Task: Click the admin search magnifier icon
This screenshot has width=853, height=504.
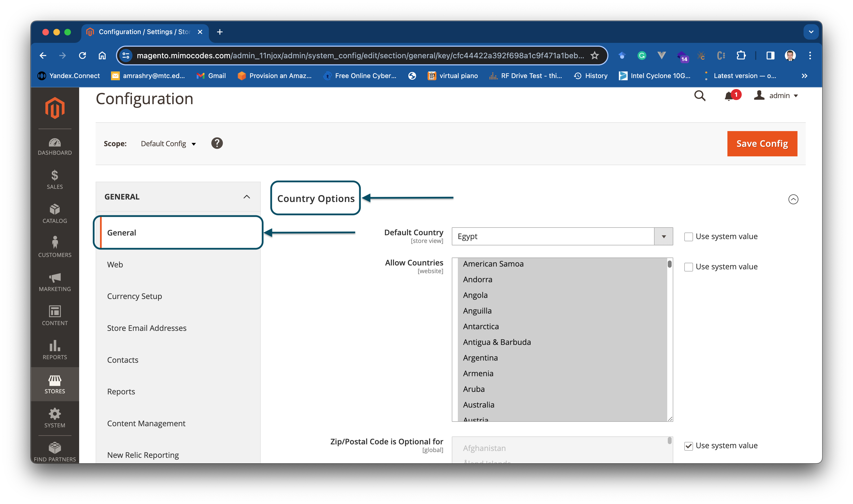Action: (x=699, y=96)
